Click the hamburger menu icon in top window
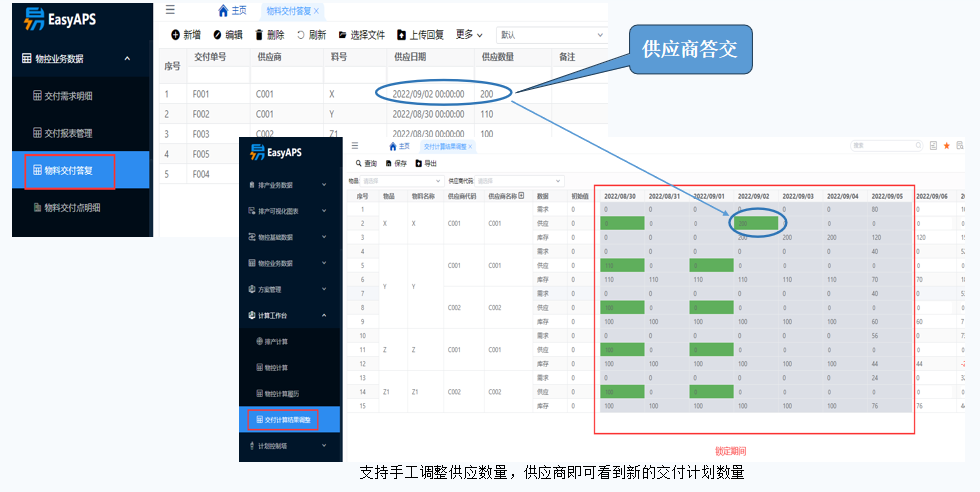 coord(170,10)
